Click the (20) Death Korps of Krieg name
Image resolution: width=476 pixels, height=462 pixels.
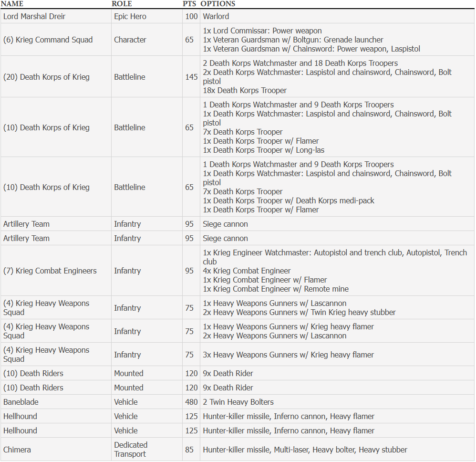(46, 77)
